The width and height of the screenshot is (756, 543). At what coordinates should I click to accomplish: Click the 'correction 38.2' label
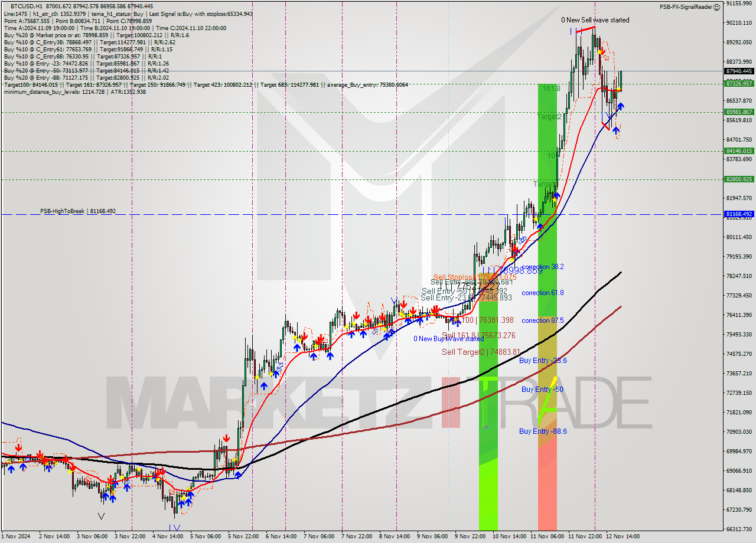pos(542,267)
